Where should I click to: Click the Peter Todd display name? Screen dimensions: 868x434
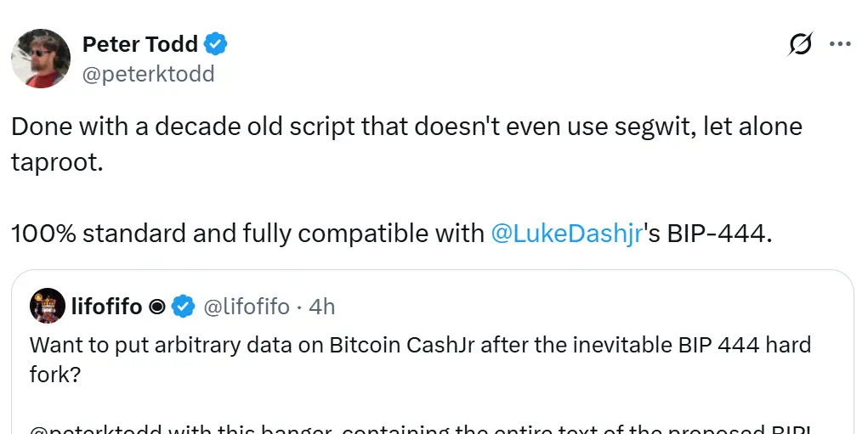click(x=139, y=43)
